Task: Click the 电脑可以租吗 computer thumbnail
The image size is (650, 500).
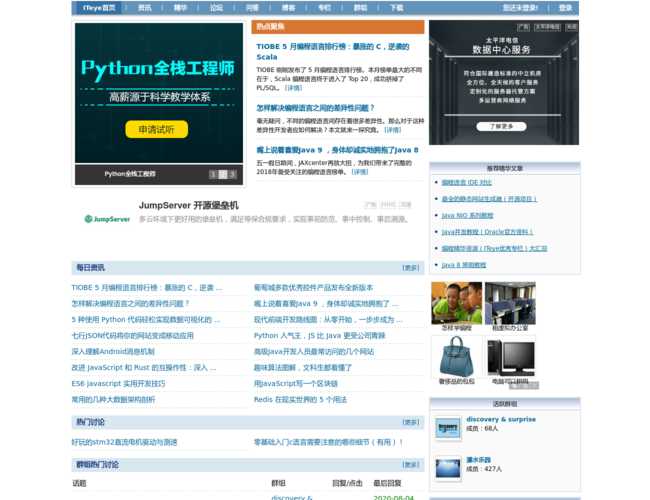Action: [510, 357]
